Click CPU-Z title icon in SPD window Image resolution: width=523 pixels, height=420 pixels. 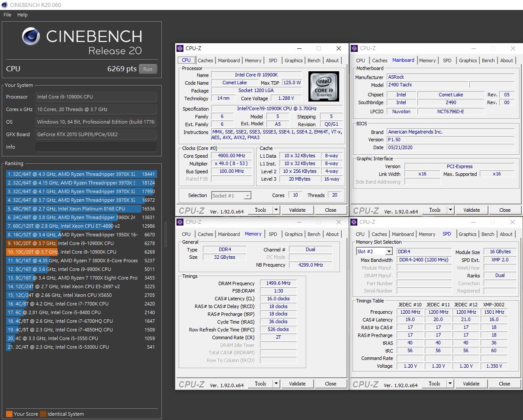(x=355, y=222)
